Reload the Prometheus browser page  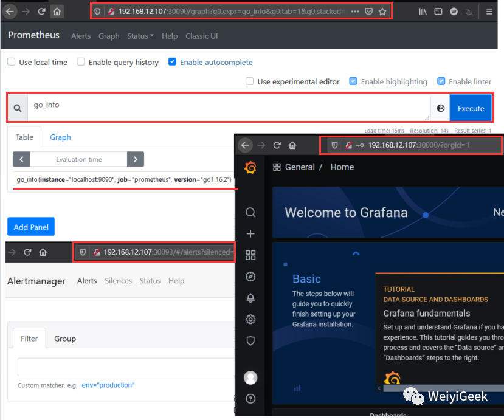[x=41, y=12]
